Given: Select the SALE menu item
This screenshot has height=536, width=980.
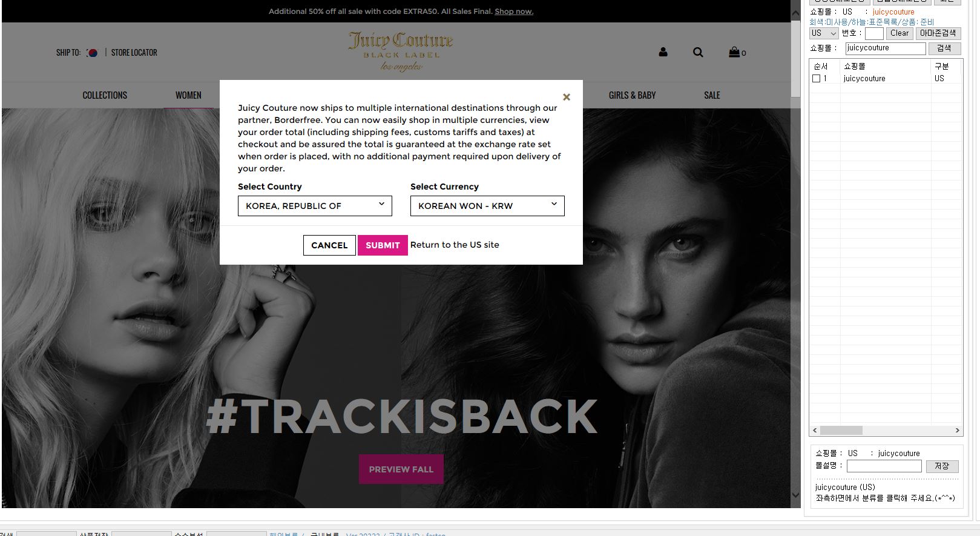Looking at the screenshot, I should 712,95.
